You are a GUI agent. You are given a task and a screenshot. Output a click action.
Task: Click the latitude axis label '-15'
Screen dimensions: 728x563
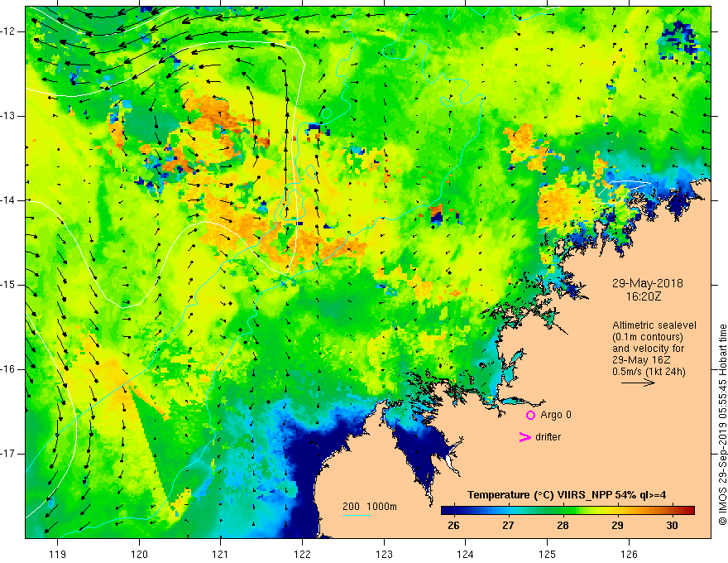click(9, 285)
